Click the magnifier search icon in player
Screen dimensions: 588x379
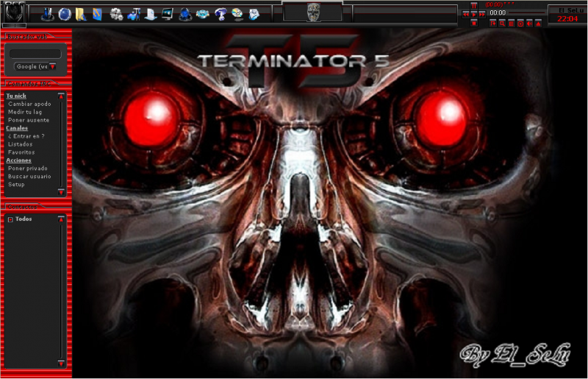coord(502,24)
